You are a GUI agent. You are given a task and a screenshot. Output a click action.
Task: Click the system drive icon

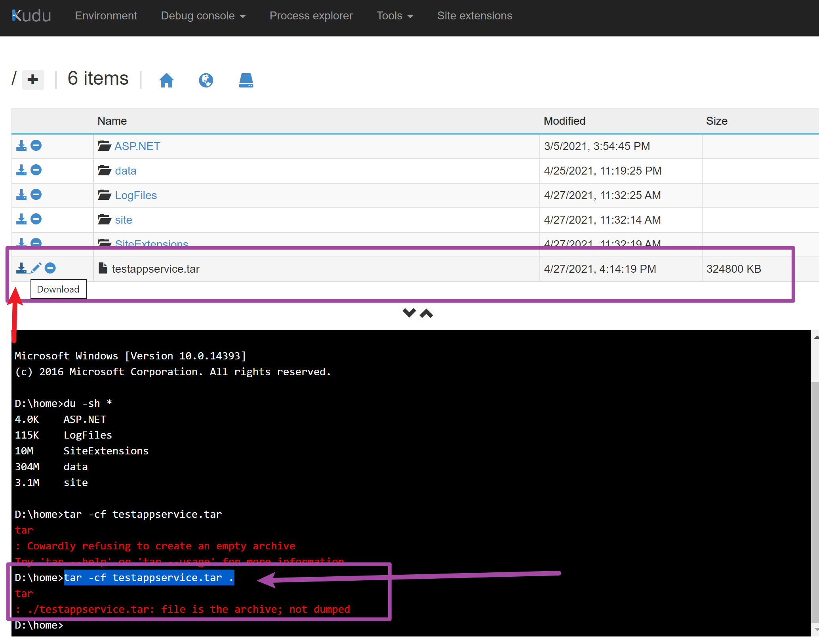click(246, 80)
